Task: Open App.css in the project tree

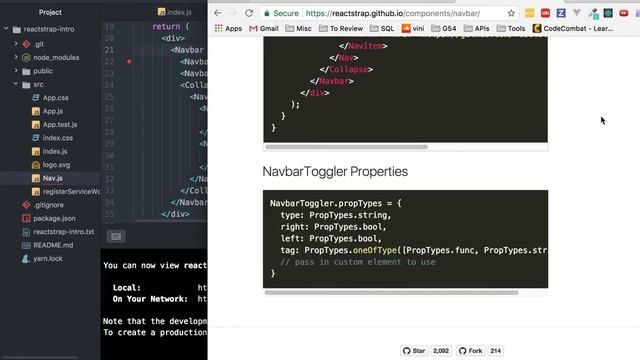Action: [50, 98]
